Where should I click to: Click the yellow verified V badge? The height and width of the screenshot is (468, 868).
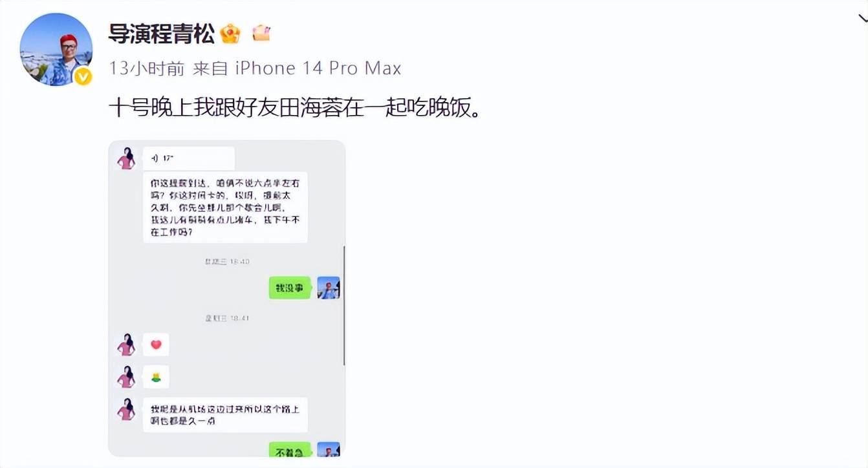tap(83, 77)
